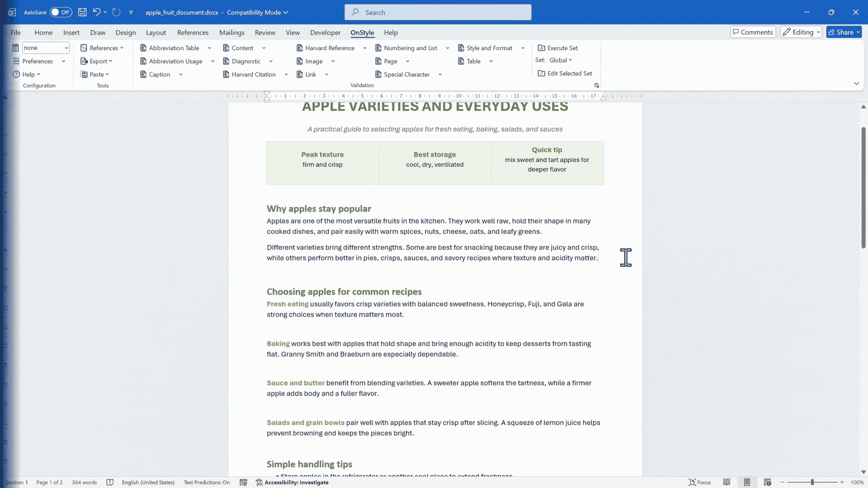Run the Style and Format validation
Screen dimensions: 868x488
click(486, 48)
